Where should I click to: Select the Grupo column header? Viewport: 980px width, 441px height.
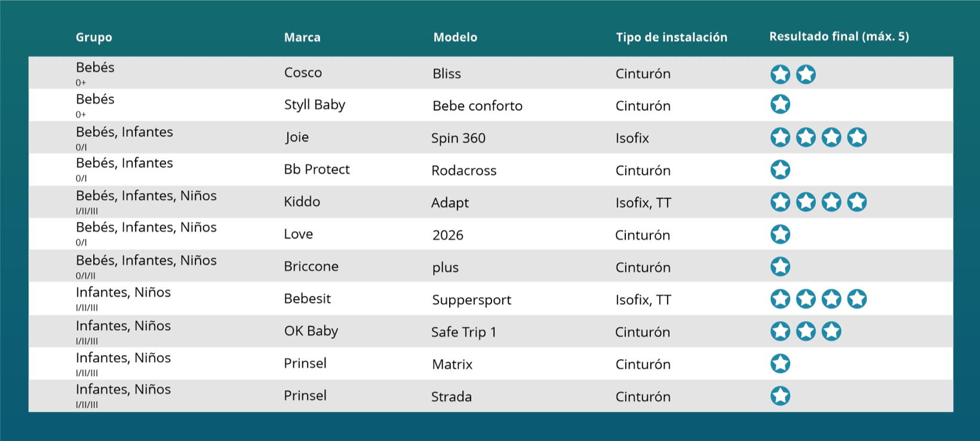(94, 38)
